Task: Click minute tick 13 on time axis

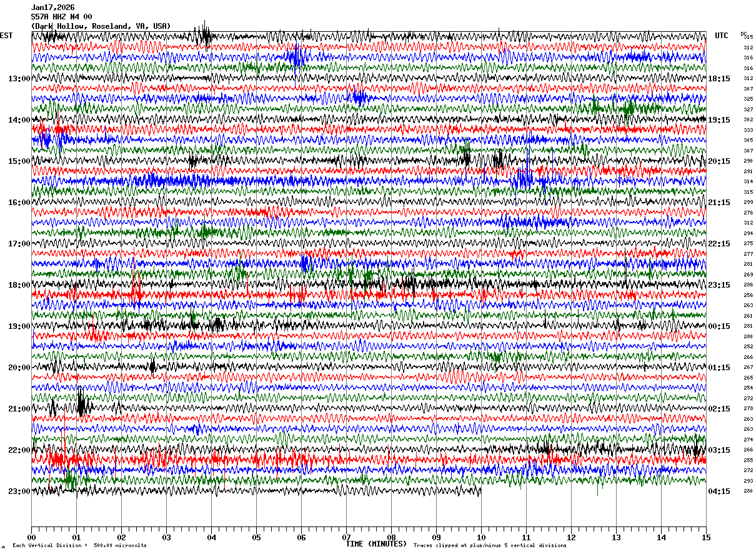Action: point(616,537)
